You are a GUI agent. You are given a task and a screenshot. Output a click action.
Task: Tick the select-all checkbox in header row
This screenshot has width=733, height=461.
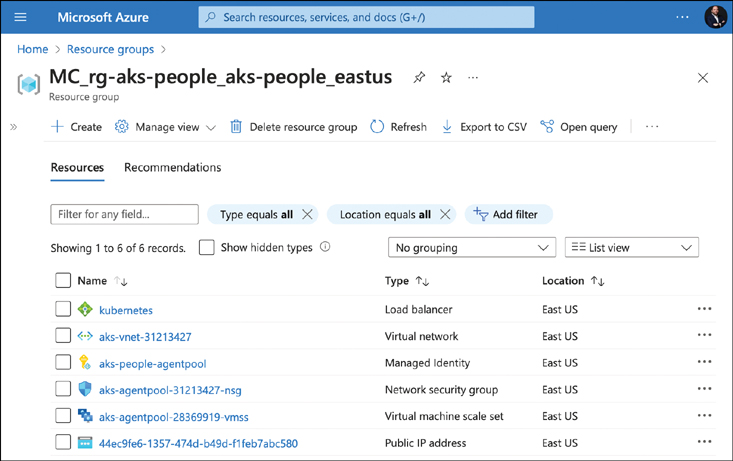point(63,281)
